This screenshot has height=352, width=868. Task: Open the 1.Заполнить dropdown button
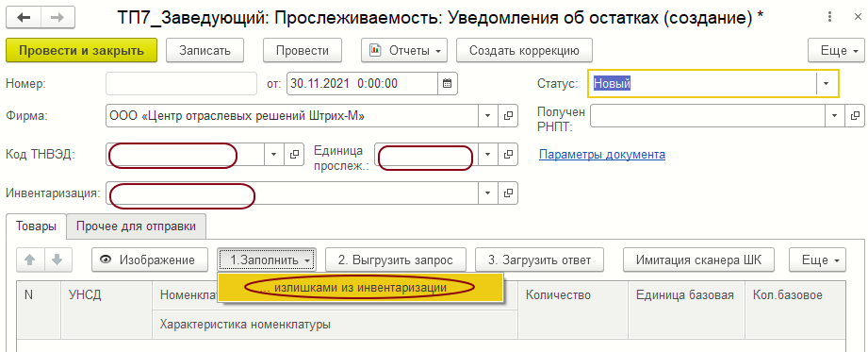coord(267,260)
